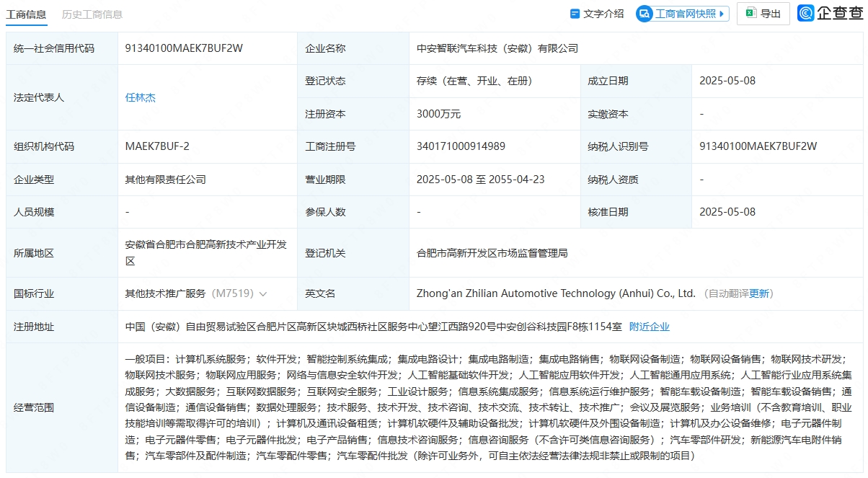
Task: Select the unified social credit code 91340100MAEK7BUF2W
Action: pos(184,48)
